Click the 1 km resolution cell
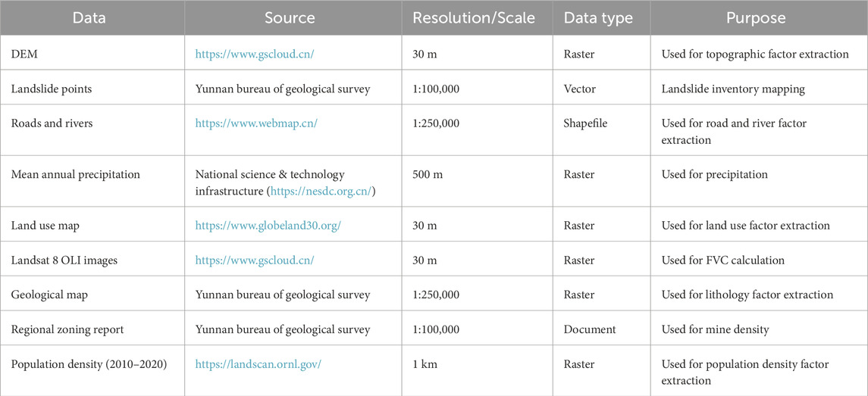The image size is (868, 396). pos(425,364)
